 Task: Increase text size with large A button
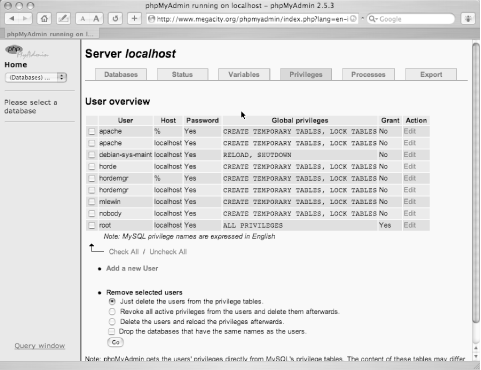(96, 19)
